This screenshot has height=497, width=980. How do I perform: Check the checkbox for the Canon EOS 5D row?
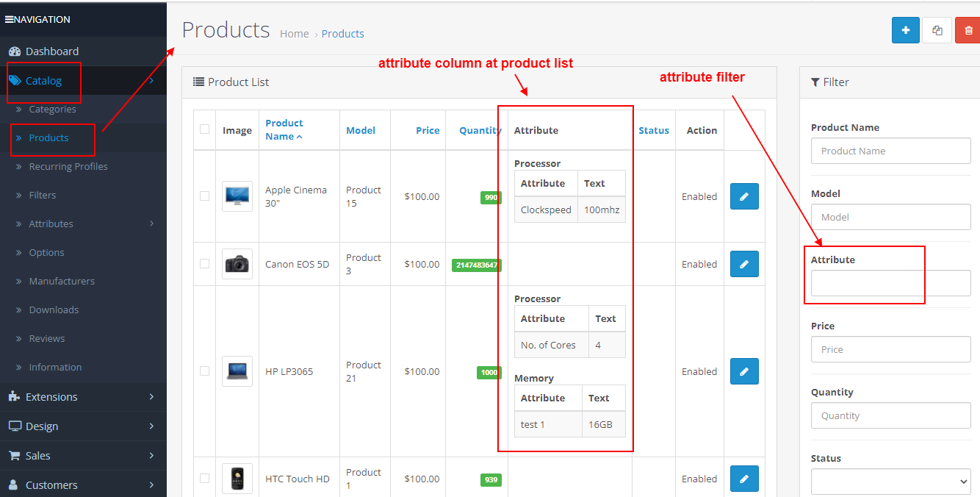tap(204, 264)
